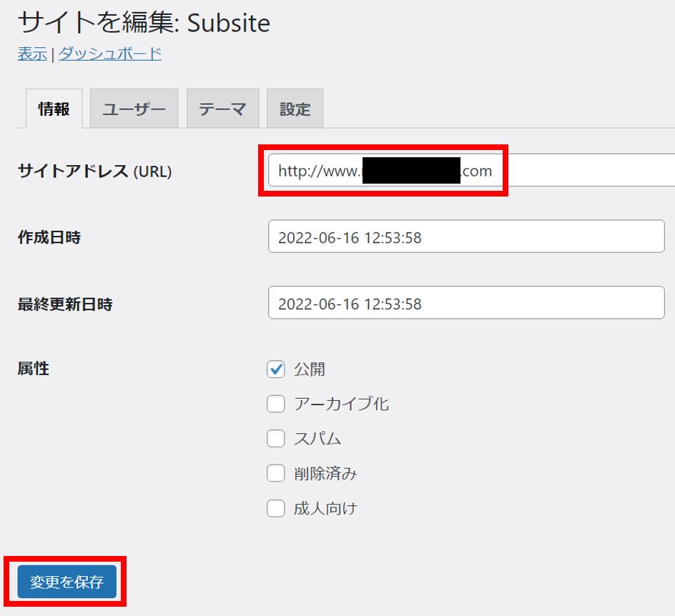Click the サイトアドレス URL input field

pyautogui.click(x=572, y=171)
